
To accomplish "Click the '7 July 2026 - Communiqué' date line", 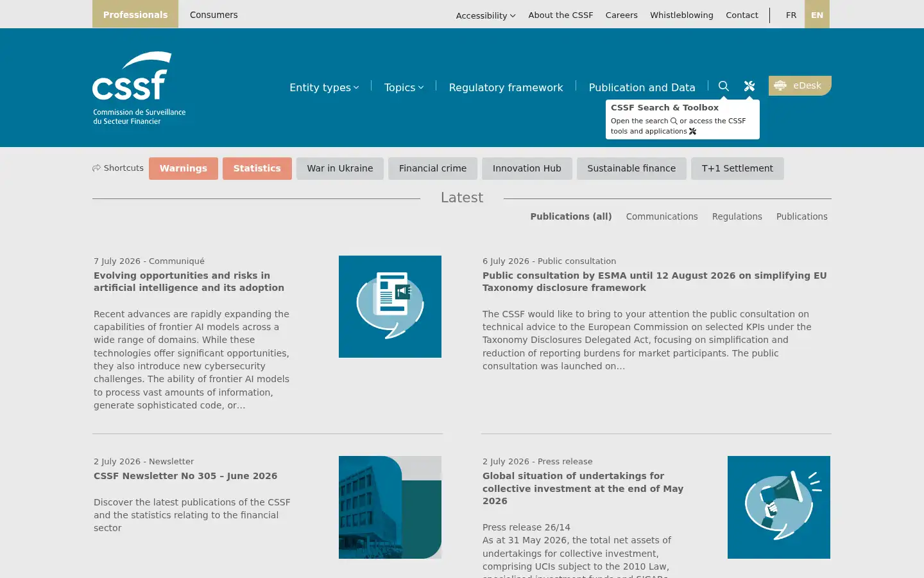I will 149,261.
